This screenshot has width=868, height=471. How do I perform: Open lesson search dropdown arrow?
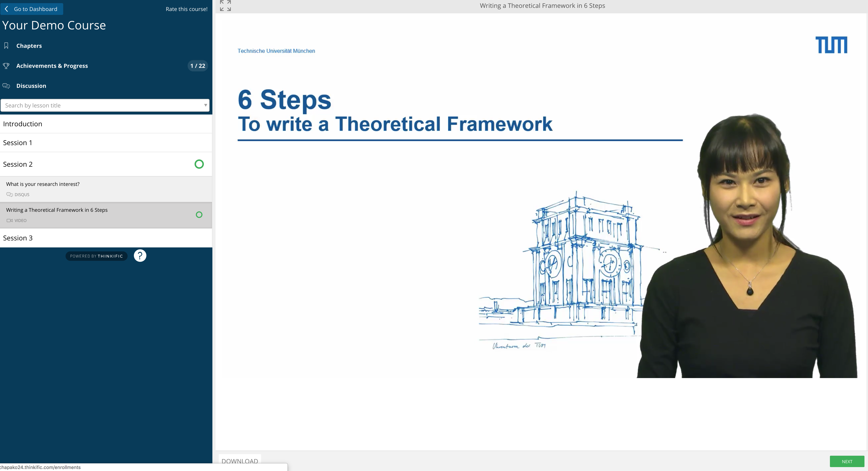coord(205,105)
